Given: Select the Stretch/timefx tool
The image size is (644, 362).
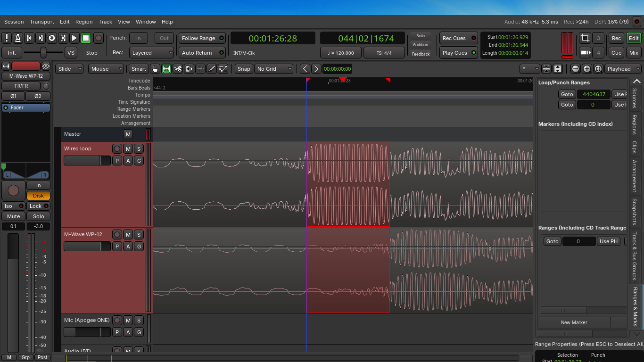Looking at the screenshot, I should [x=200, y=69].
